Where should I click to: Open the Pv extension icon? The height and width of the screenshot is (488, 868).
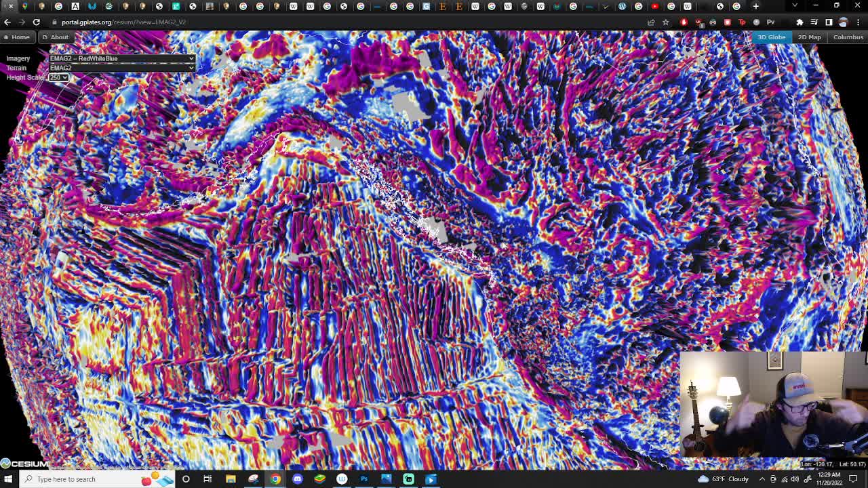pyautogui.click(x=770, y=22)
